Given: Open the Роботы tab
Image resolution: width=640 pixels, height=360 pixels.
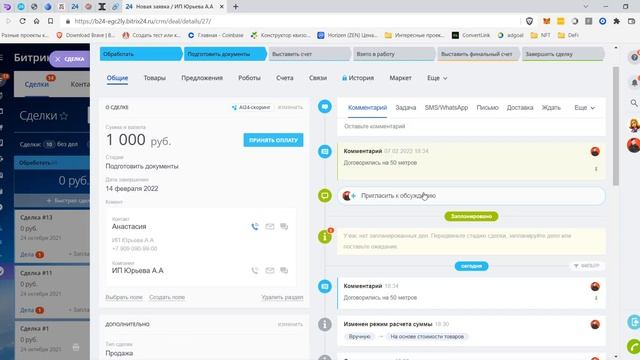Looking at the screenshot, I should (249, 78).
